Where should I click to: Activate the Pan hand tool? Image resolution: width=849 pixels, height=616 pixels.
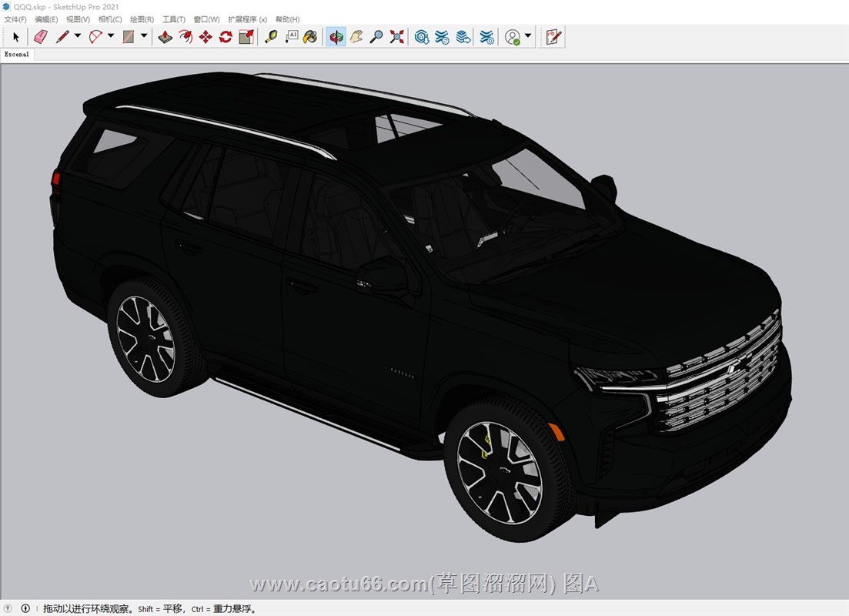click(356, 36)
